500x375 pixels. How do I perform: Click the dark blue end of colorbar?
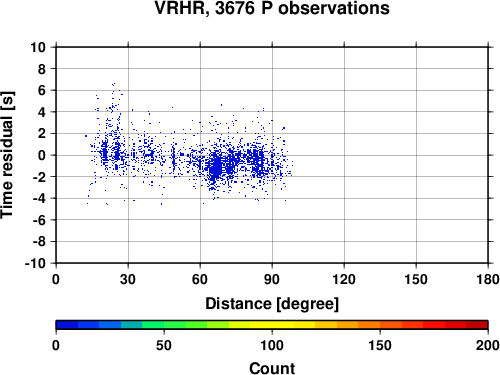[67, 325]
